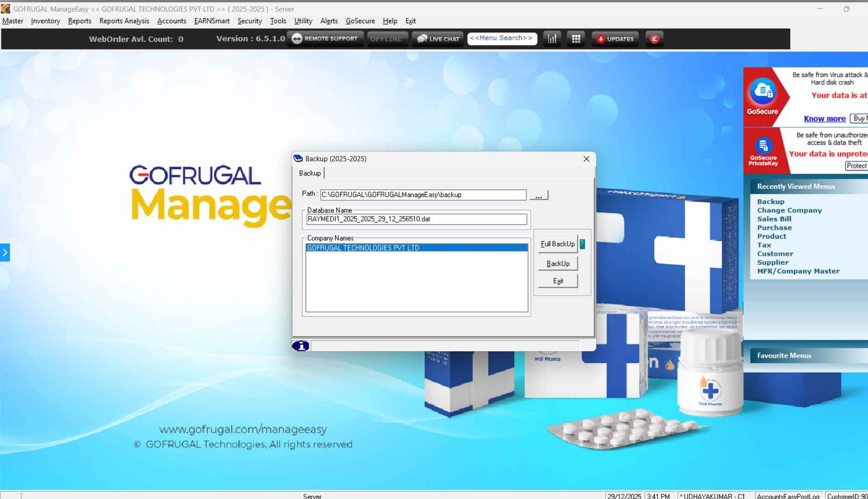The width and height of the screenshot is (868, 499).
Task: Open the Utility menu
Action: pos(303,21)
